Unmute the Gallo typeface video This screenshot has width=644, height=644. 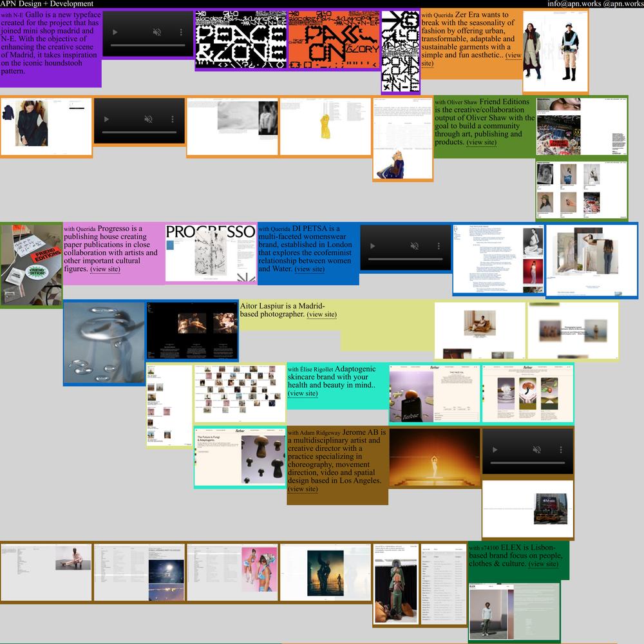click(157, 32)
